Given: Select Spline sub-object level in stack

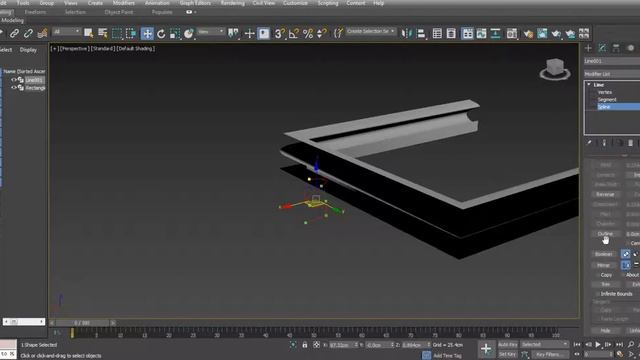Looking at the screenshot, I should pyautogui.click(x=604, y=107).
